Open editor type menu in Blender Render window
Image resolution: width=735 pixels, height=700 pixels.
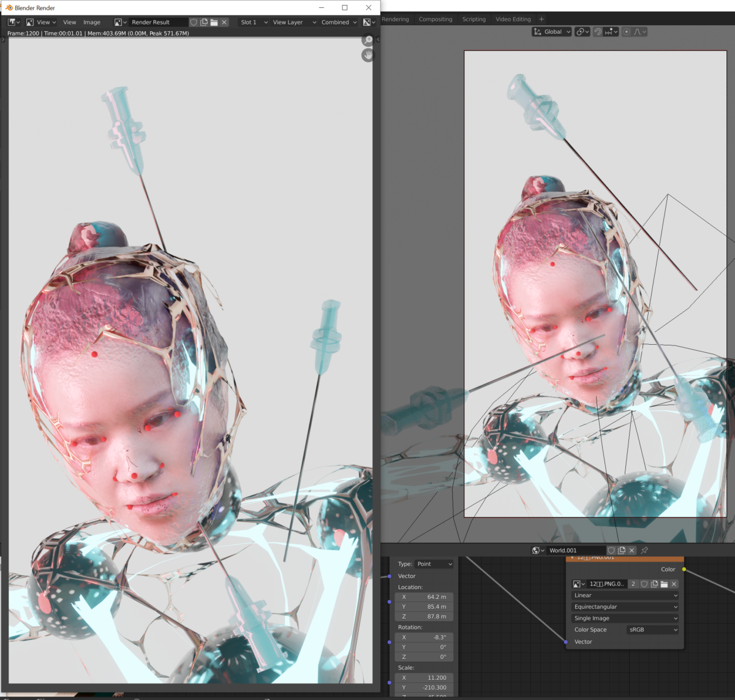tap(13, 22)
